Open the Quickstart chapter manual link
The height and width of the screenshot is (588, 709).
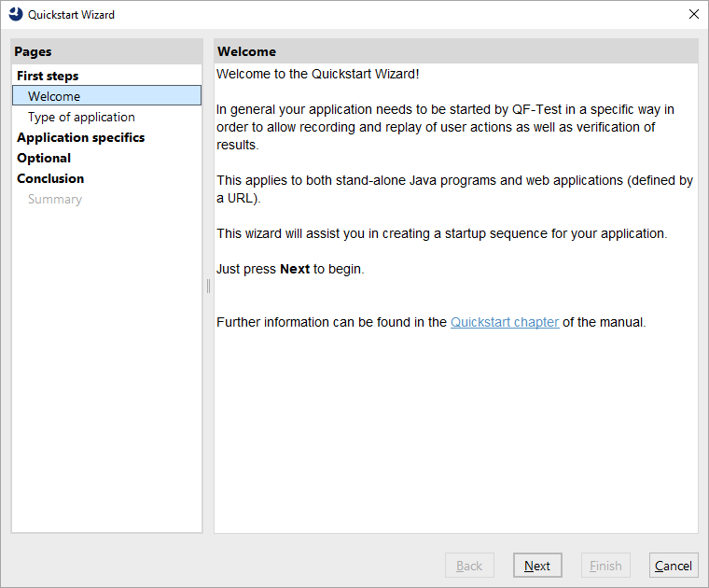tap(505, 322)
